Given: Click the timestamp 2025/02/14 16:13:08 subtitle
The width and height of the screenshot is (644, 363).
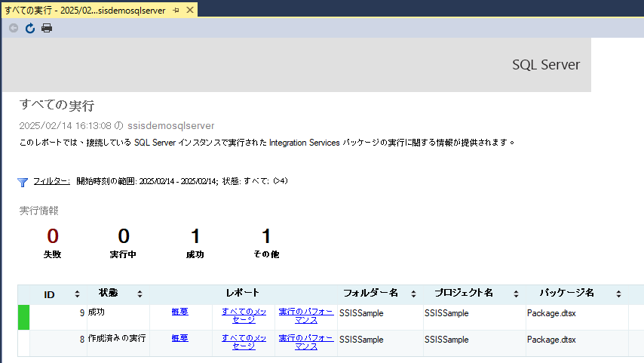Looking at the screenshot, I should point(117,125).
